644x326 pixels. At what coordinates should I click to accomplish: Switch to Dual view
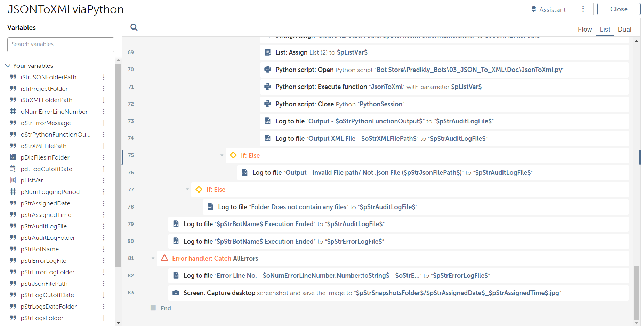[624, 30]
